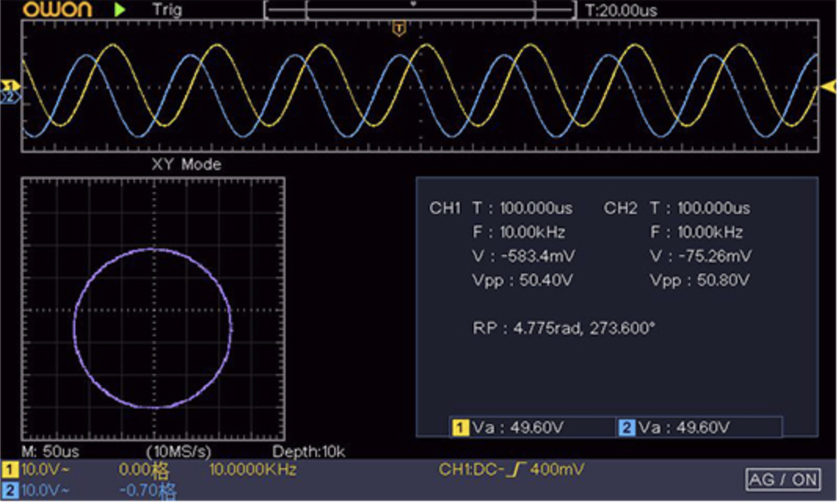Select the XY Mode label

[186, 165]
